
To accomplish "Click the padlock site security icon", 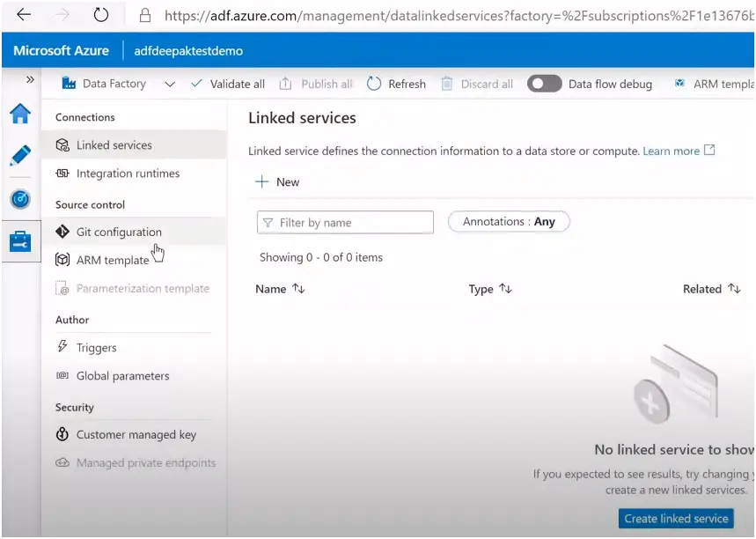I will 144,16.
